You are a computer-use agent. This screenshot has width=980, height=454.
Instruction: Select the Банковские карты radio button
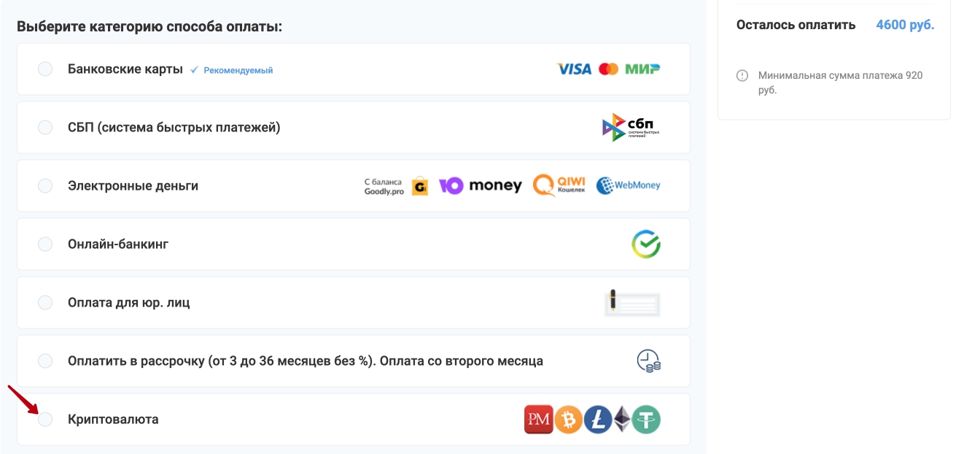[x=45, y=69]
